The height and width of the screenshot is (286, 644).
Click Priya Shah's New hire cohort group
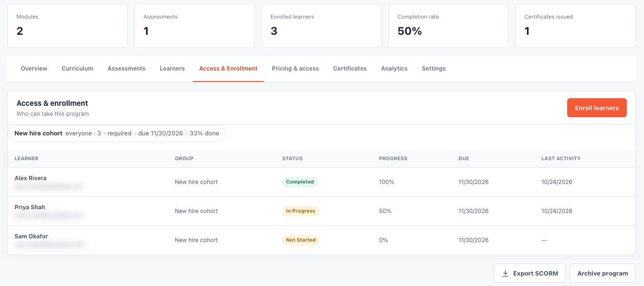tap(197, 211)
